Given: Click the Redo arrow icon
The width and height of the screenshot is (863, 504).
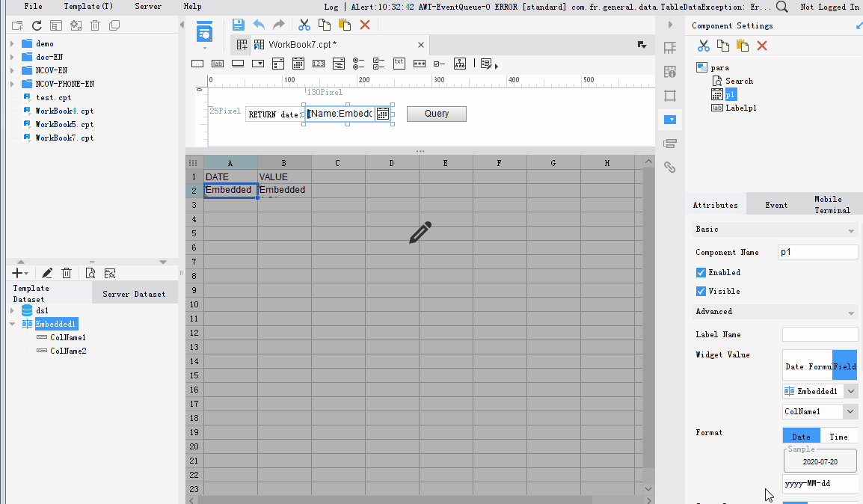Looking at the screenshot, I should click(279, 25).
